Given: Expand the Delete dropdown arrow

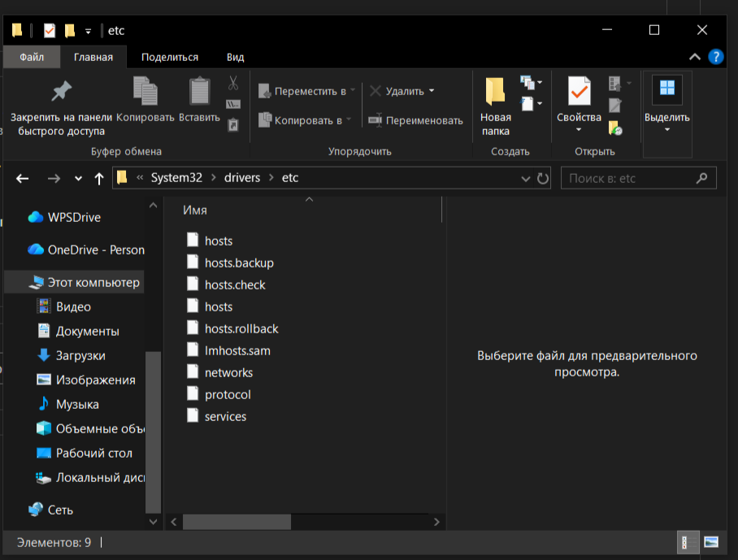Looking at the screenshot, I should tap(432, 91).
